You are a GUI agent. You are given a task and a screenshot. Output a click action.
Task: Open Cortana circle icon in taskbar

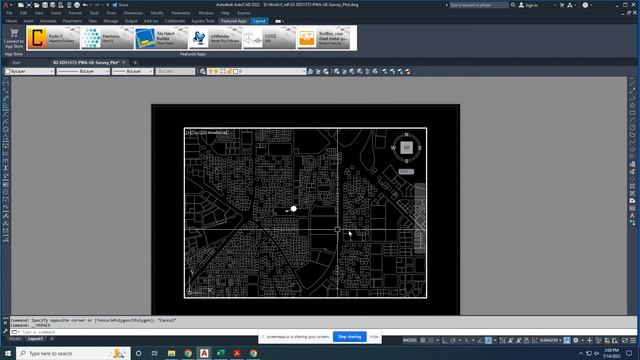coord(138,353)
